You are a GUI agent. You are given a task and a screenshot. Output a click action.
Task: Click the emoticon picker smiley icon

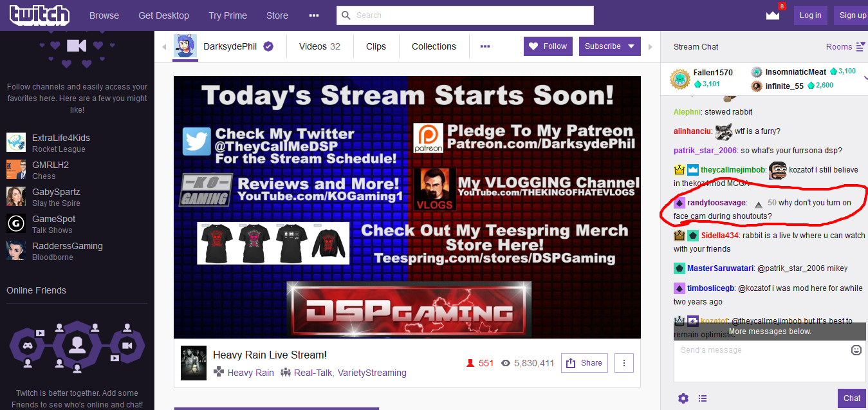(x=856, y=350)
